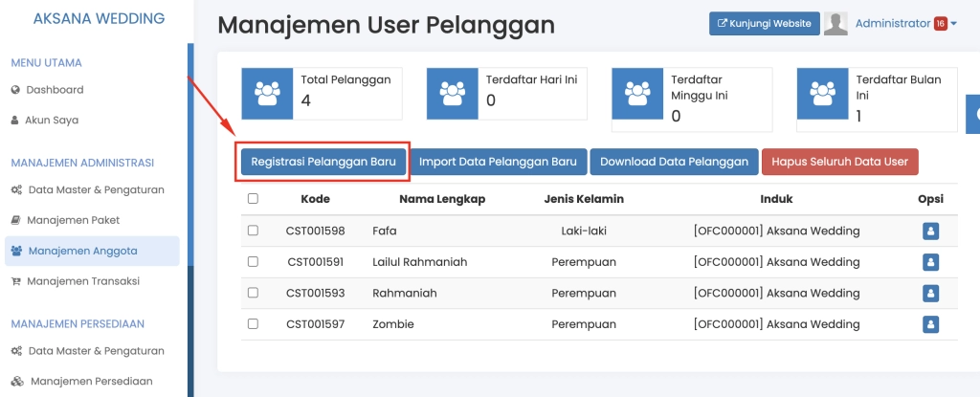980x397 pixels.
Task: Click Import Data Pelanggan Baru button
Action: click(498, 162)
